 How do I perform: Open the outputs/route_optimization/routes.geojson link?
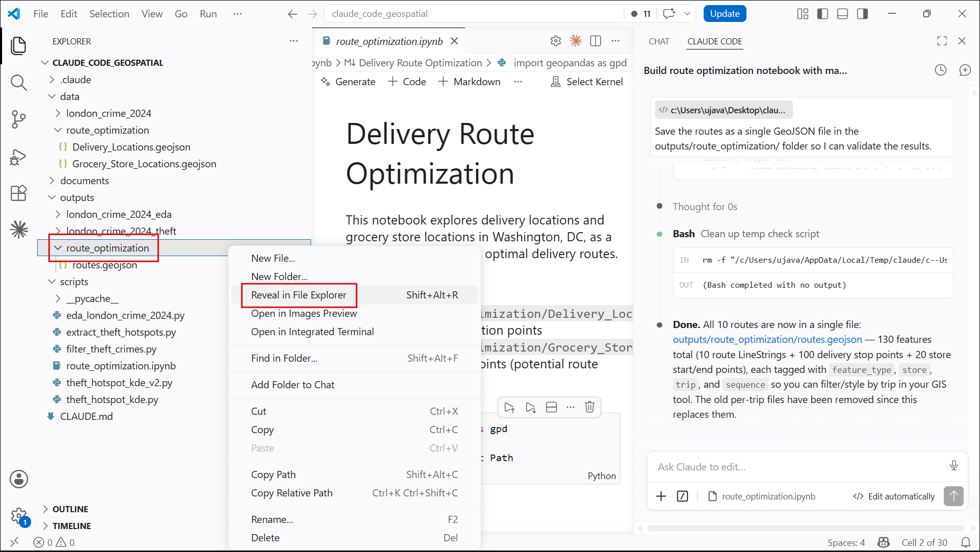(x=767, y=339)
